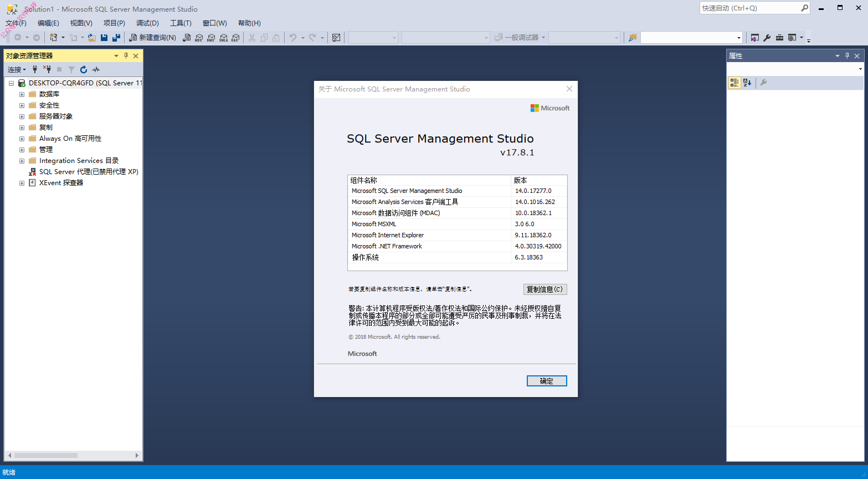
Task: Open the 工具(T) menu
Action: (x=181, y=23)
